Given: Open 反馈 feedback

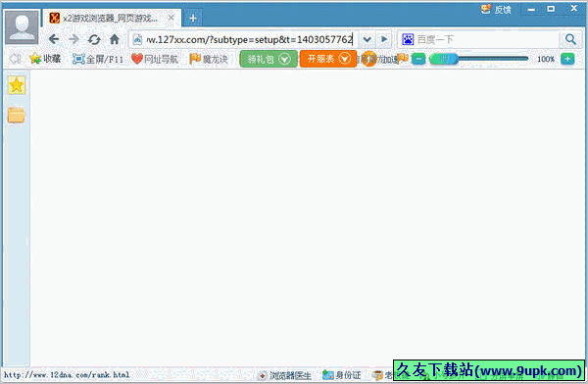Looking at the screenshot, I should tap(496, 10).
